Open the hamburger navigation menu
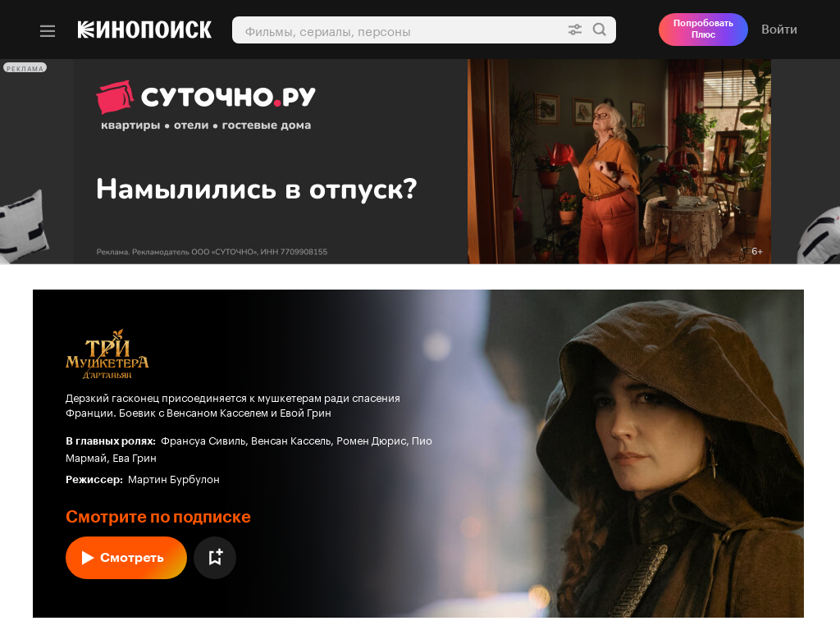 pos(47,31)
